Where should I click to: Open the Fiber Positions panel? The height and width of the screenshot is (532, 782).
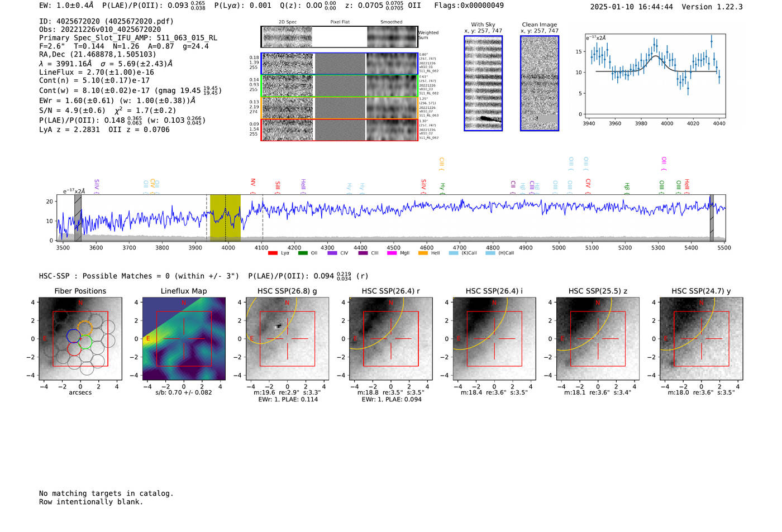coord(80,339)
